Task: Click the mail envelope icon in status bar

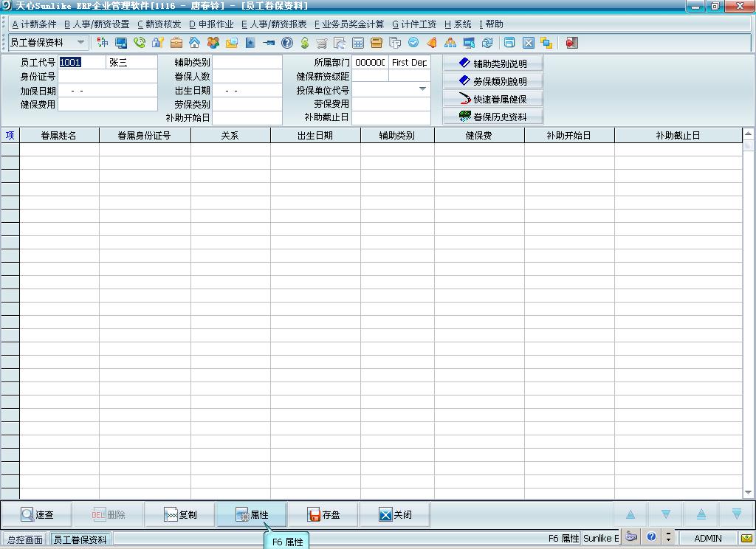Action: 746,538
